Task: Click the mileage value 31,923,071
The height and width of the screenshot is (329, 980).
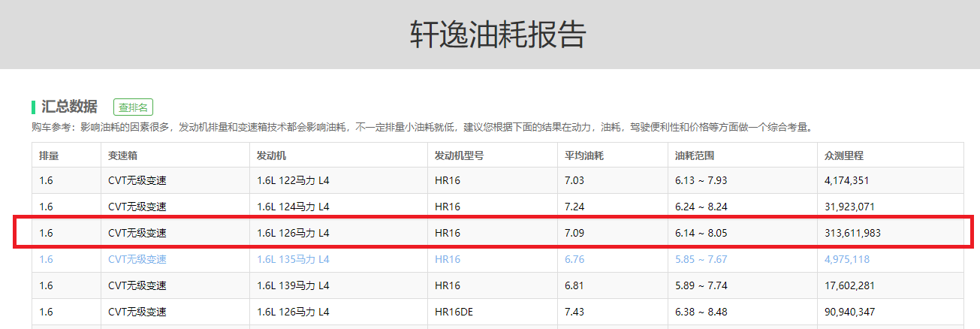Action: click(849, 207)
